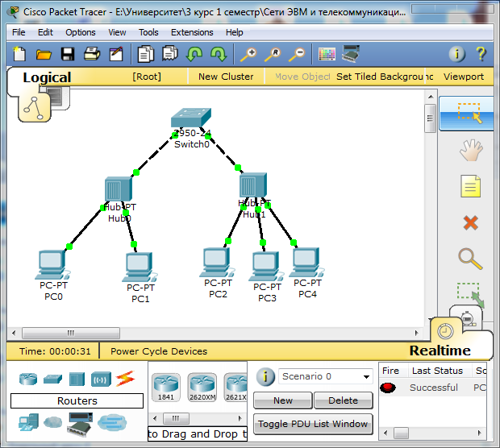The width and height of the screenshot is (500, 448).
Task: Open the View menu
Action: 117,32
